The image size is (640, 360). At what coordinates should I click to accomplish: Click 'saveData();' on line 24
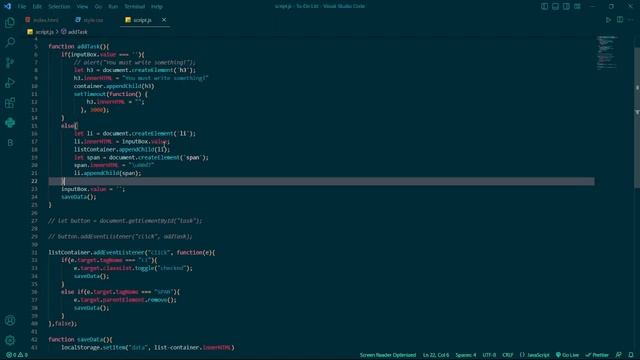79,197
